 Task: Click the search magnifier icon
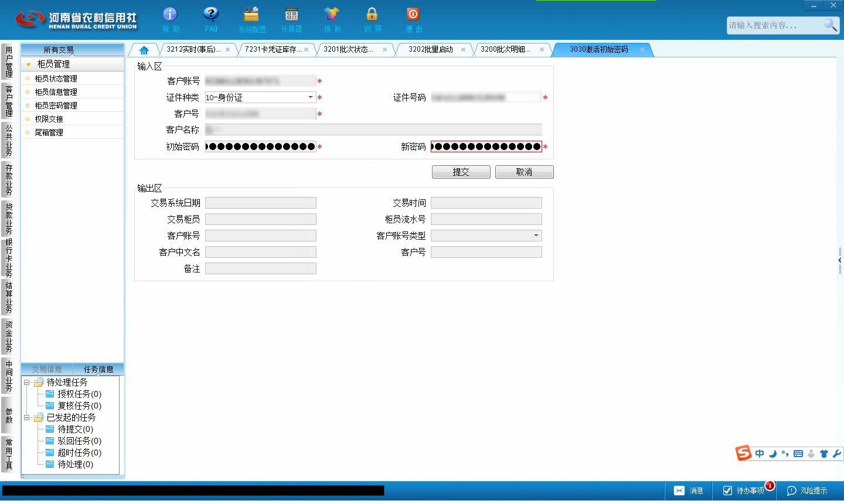click(x=831, y=25)
